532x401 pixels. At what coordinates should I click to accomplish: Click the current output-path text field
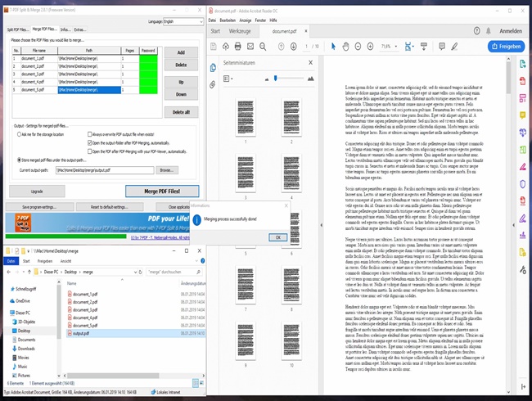click(105, 170)
